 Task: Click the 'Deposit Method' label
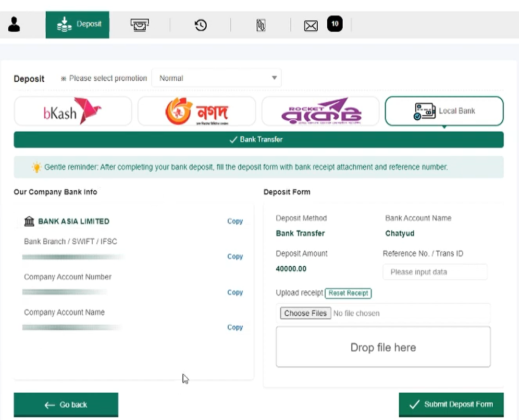click(301, 218)
